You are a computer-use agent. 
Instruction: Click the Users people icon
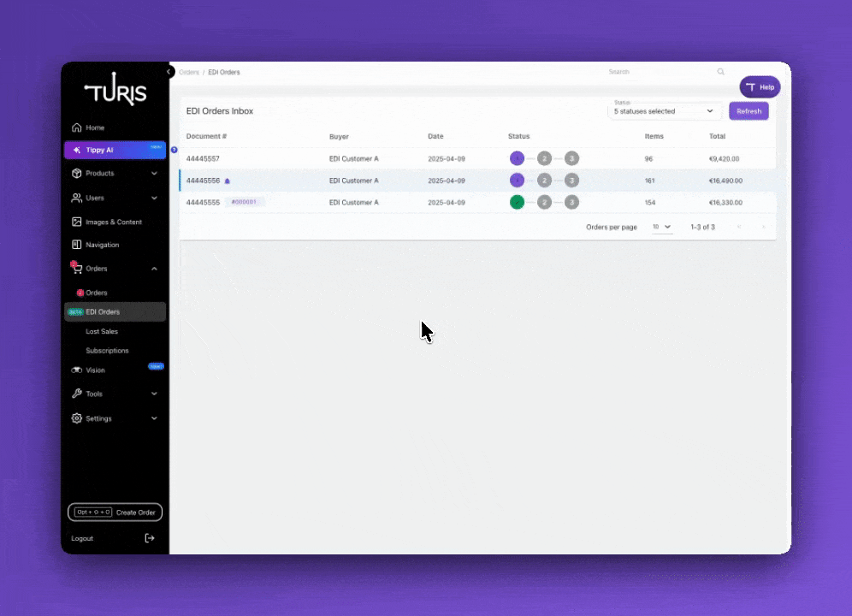77,198
